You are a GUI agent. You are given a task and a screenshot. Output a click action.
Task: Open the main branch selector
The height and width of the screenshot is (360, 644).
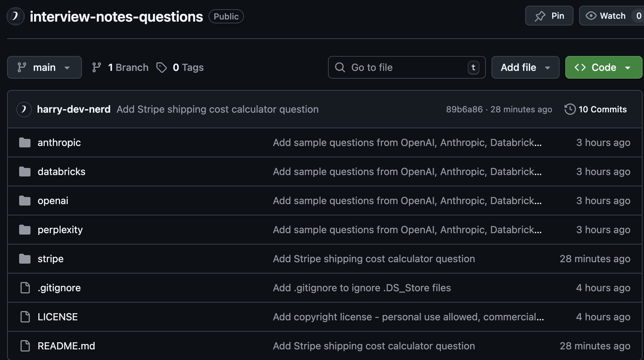point(44,67)
